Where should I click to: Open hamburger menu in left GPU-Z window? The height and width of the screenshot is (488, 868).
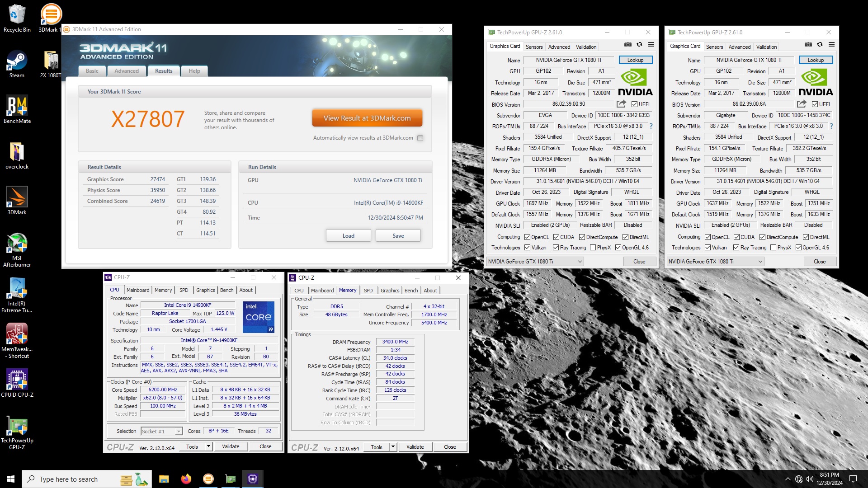tap(651, 44)
